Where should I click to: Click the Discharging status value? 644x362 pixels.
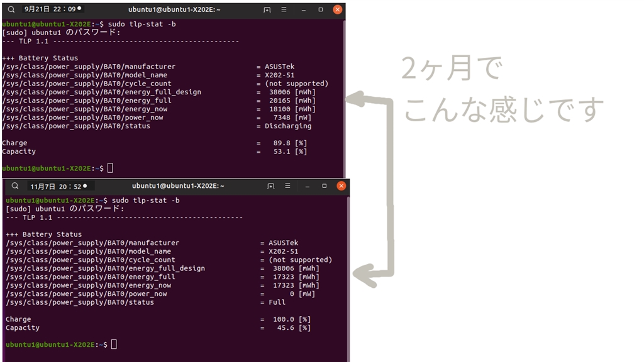[x=288, y=126]
